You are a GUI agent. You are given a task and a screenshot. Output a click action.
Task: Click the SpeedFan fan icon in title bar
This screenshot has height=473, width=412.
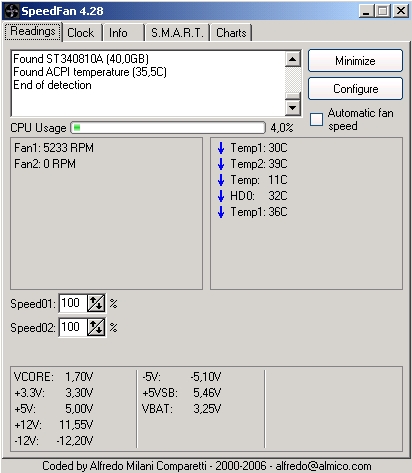tap(11, 11)
